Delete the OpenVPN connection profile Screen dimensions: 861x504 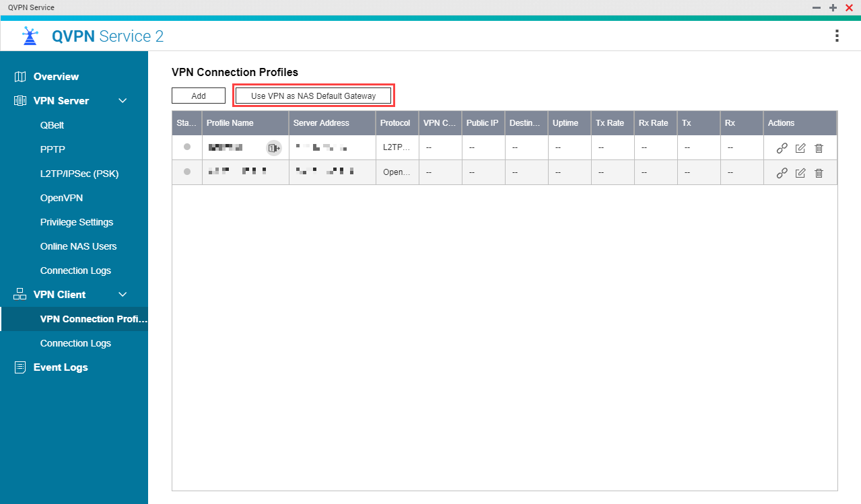(x=819, y=173)
